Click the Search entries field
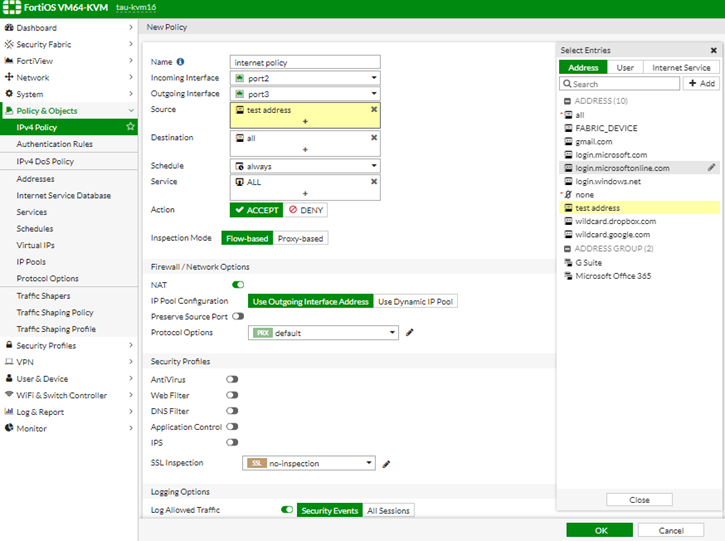Screen dimensions: 725x541 coord(620,84)
